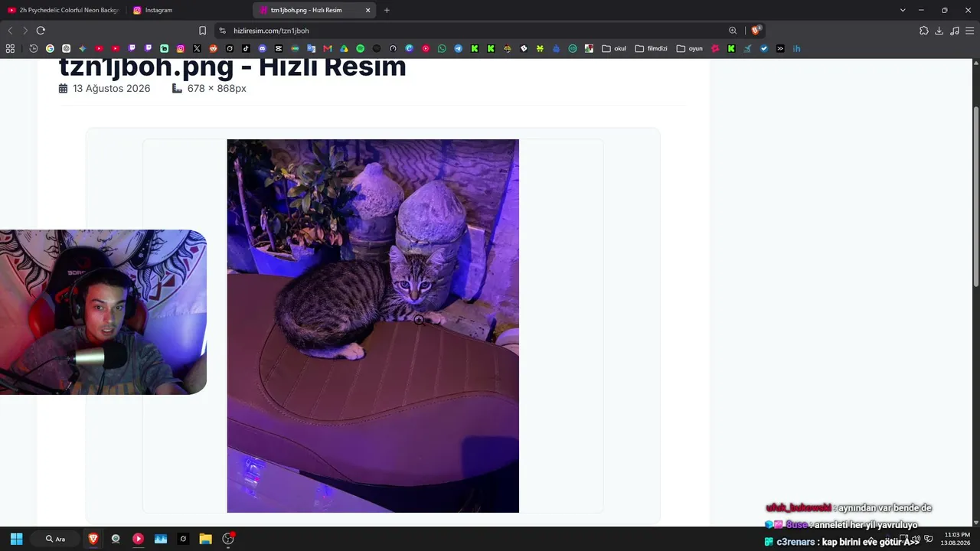Reload the current page
Image resolution: width=980 pixels, height=551 pixels.
[41, 31]
